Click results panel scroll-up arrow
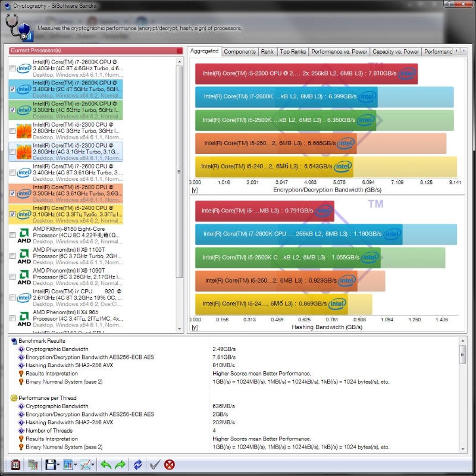 [463, 340]
